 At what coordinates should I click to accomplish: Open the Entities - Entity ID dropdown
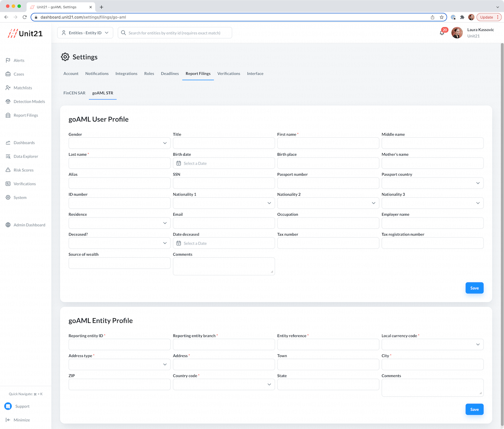click(x=85, y=33)
